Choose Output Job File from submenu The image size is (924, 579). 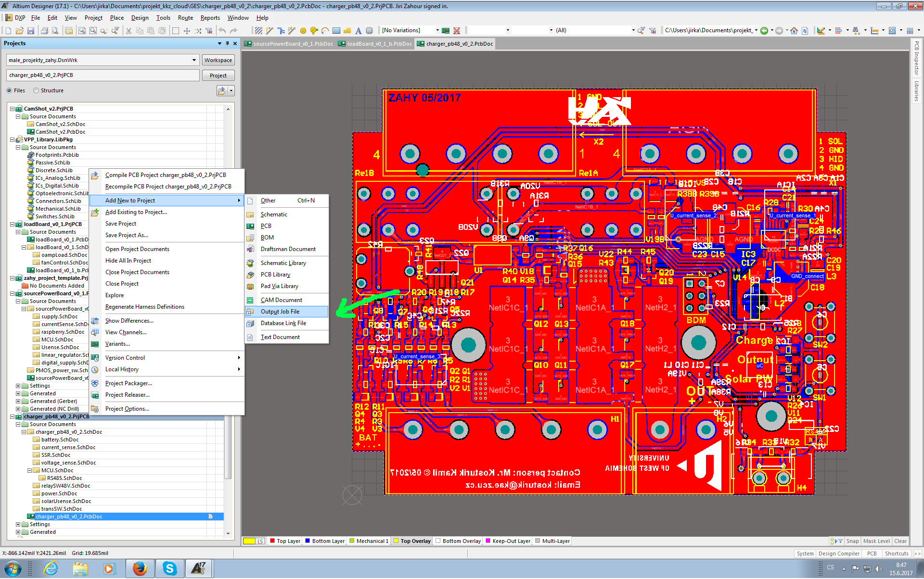click(280, 312)
